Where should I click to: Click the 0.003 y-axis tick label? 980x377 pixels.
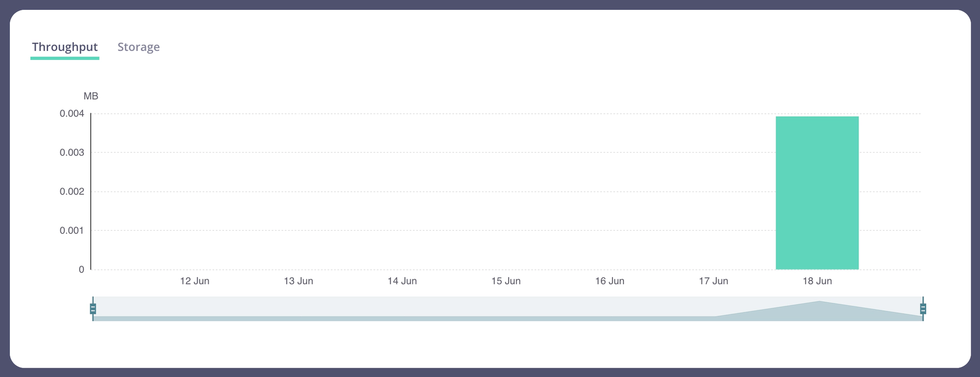72,152
